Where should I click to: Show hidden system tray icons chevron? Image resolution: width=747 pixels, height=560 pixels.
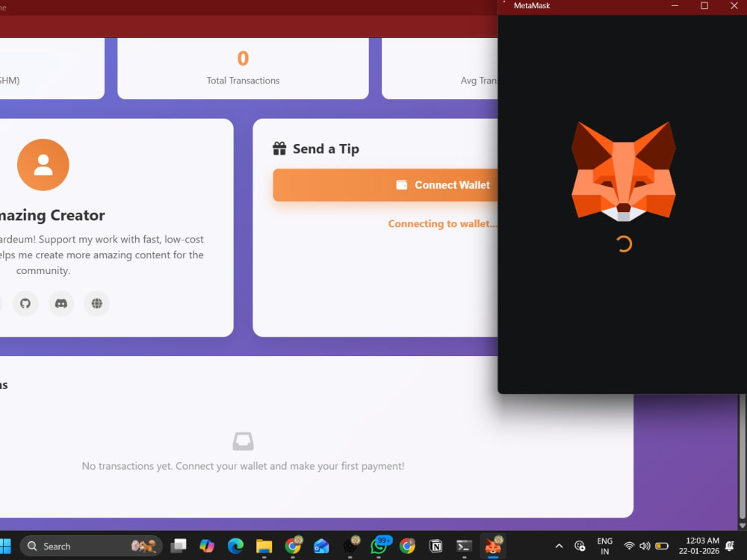click(x=560, y=546)
